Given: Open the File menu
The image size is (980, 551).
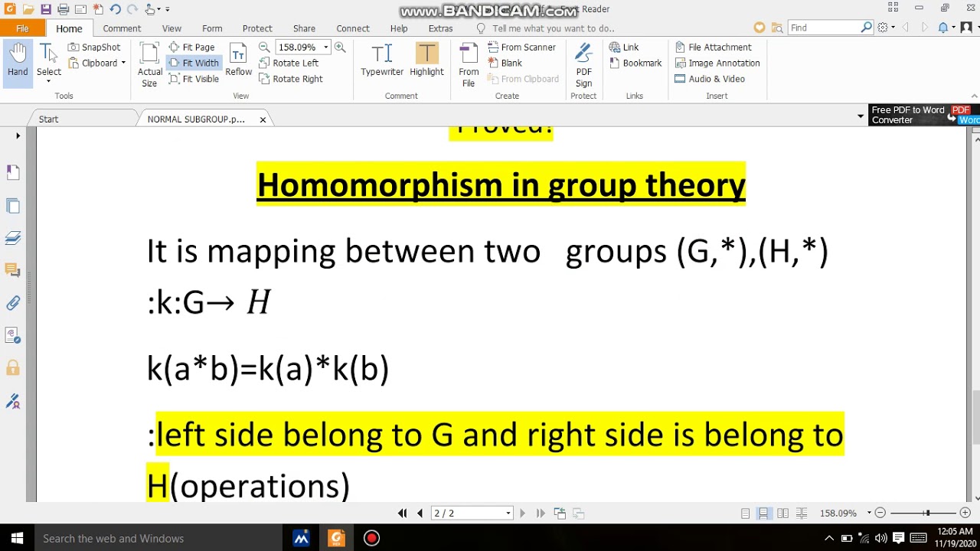Looking at the screenshot, I should point(22,28).
